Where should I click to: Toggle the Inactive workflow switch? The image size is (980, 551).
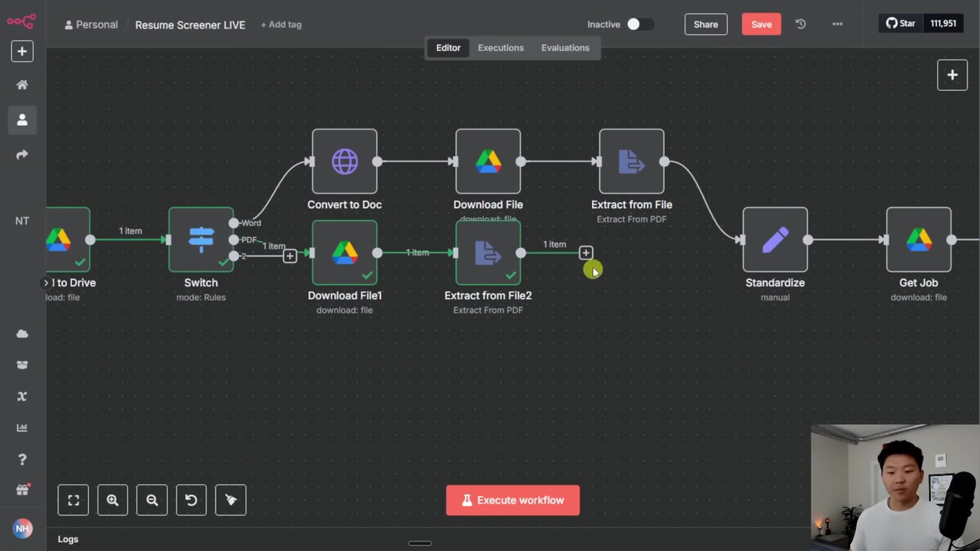point(640,24)
